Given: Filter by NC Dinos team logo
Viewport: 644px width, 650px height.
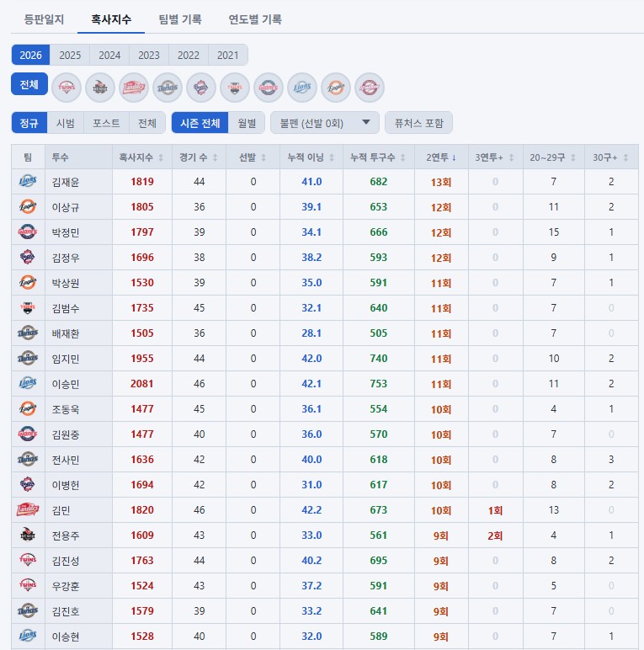Looking at the screenshot, I should click(x=168, y=88).
